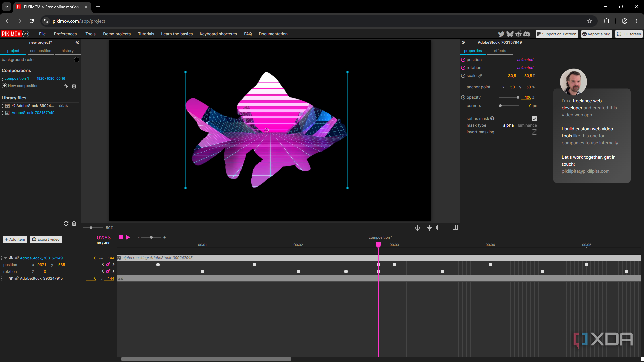Play the composition
Viewport: 644px width, 362px height.
(x=128, y=237)
